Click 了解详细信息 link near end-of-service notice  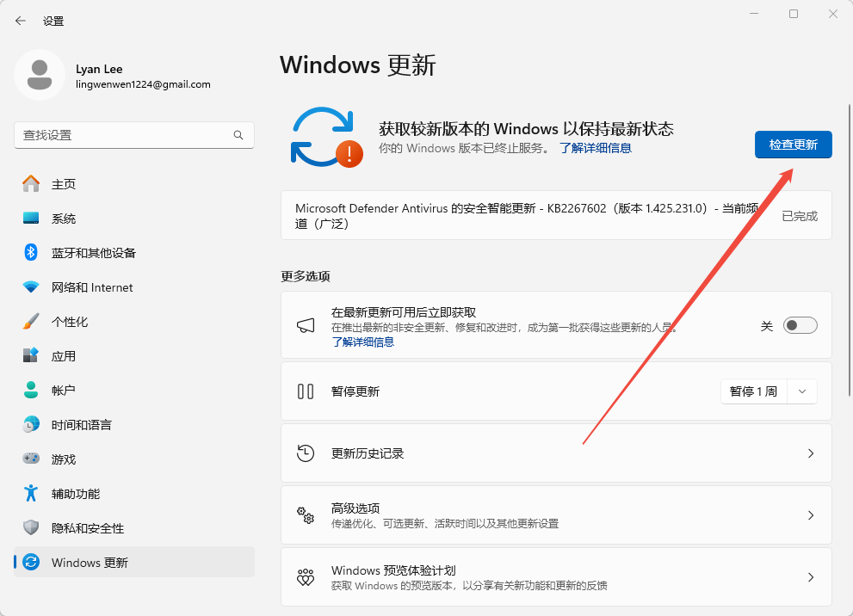click(x=595, y=148)
